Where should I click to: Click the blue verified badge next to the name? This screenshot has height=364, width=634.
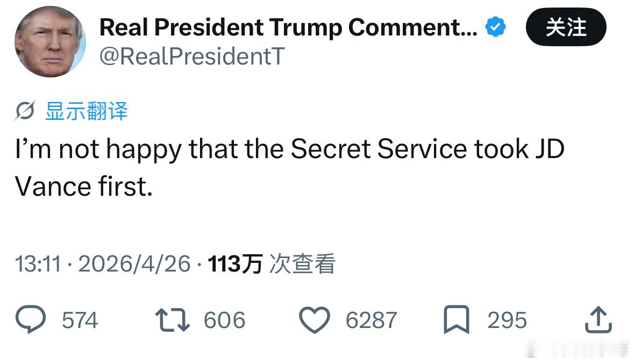click(494, 26)
